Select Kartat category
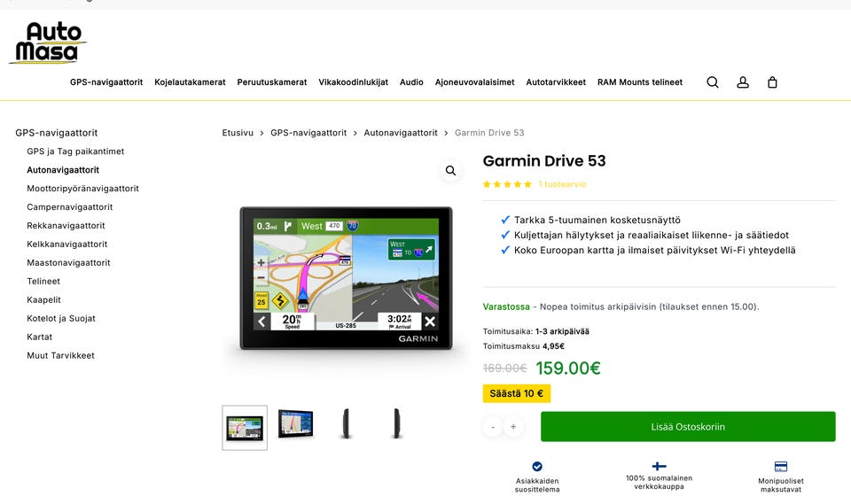 pos(40,337)
